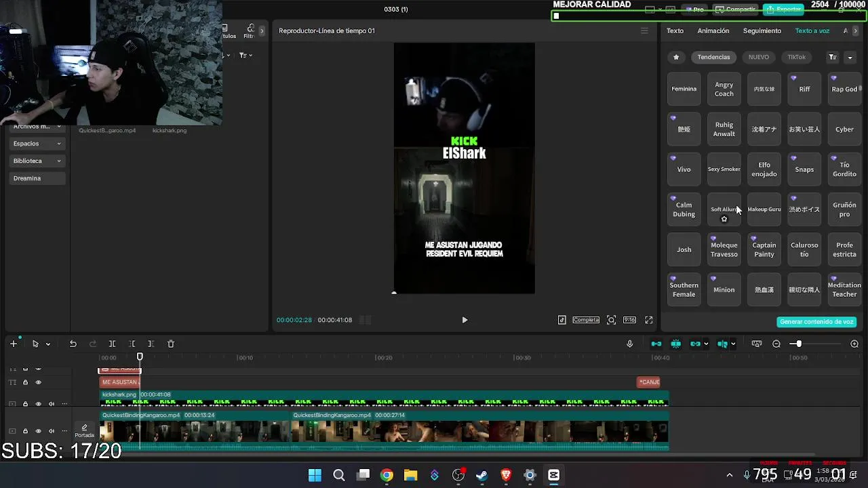Delete the clip portion left of playhead

pos(132,344)
